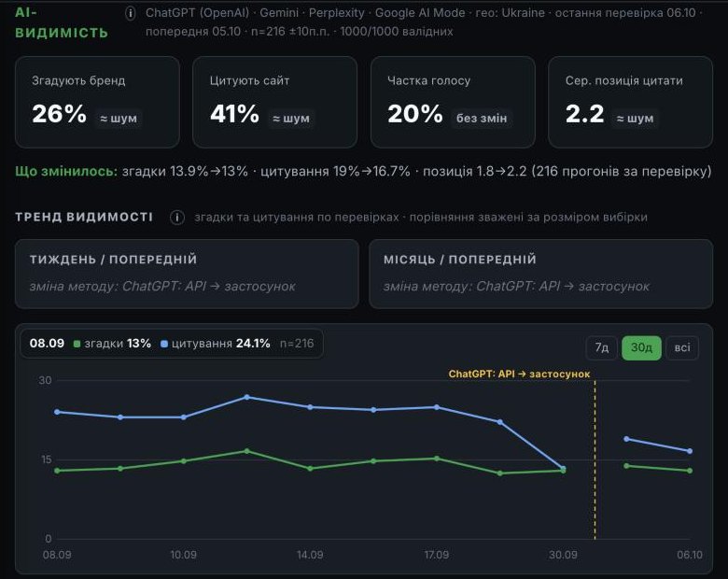Click the 30.09 x-axis label
Viewport: 728px width, 579px height.
[563, 555]
